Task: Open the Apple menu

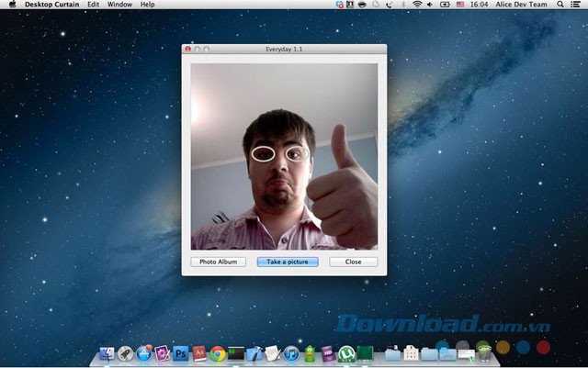Action: pos(12,5)
